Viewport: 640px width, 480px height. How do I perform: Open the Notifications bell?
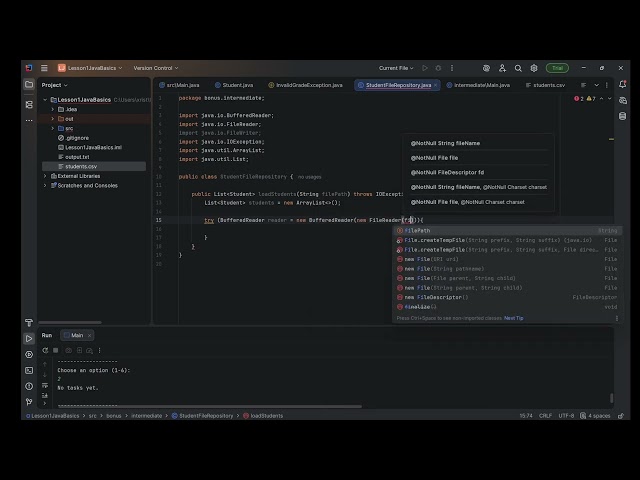coord(622,84)
